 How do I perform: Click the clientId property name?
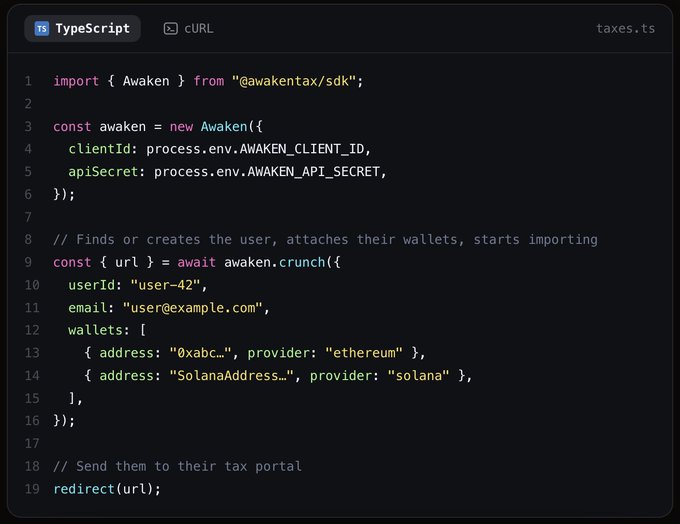(99, 149)
